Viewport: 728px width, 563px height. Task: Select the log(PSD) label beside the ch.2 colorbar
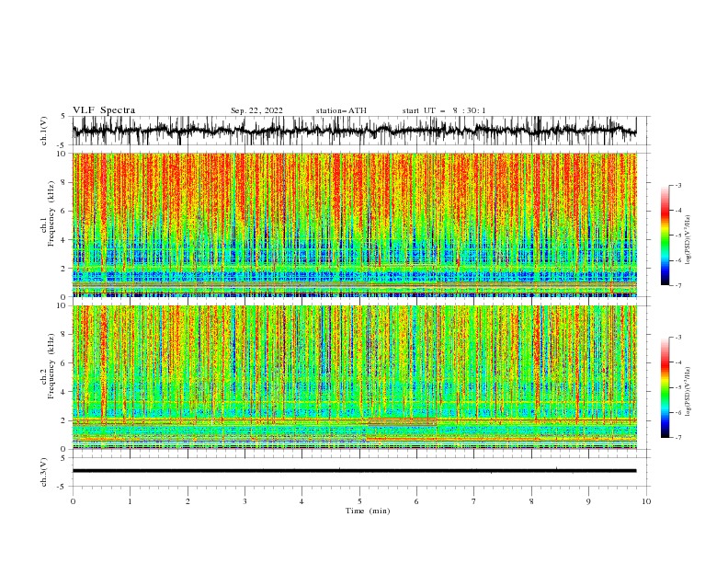(x=688, y=392)
